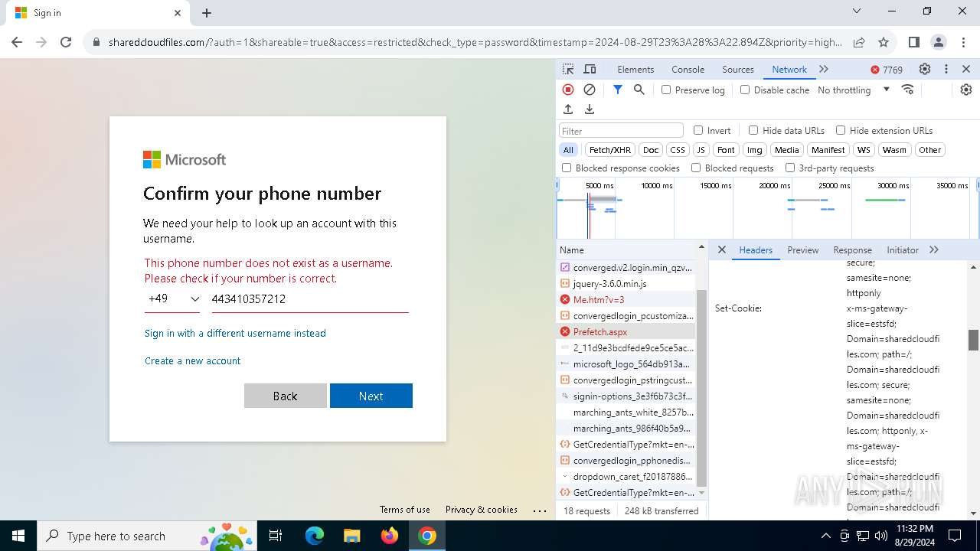Open Chrome profile avatar

(939, 42)
